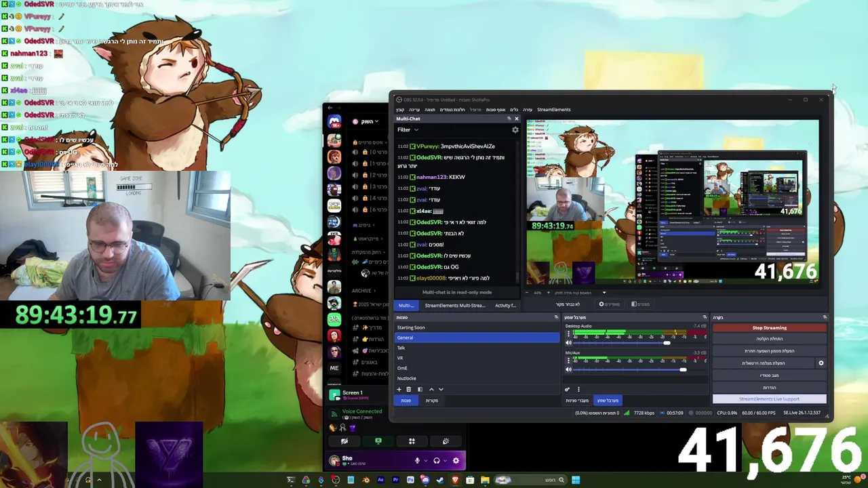Open Discord server name dropdown

(369, 121)
